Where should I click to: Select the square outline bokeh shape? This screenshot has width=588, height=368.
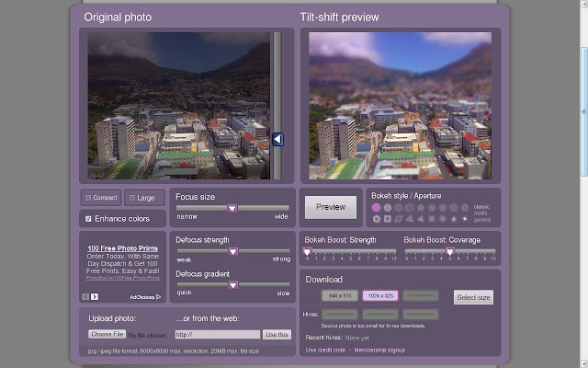pos(388,219)
